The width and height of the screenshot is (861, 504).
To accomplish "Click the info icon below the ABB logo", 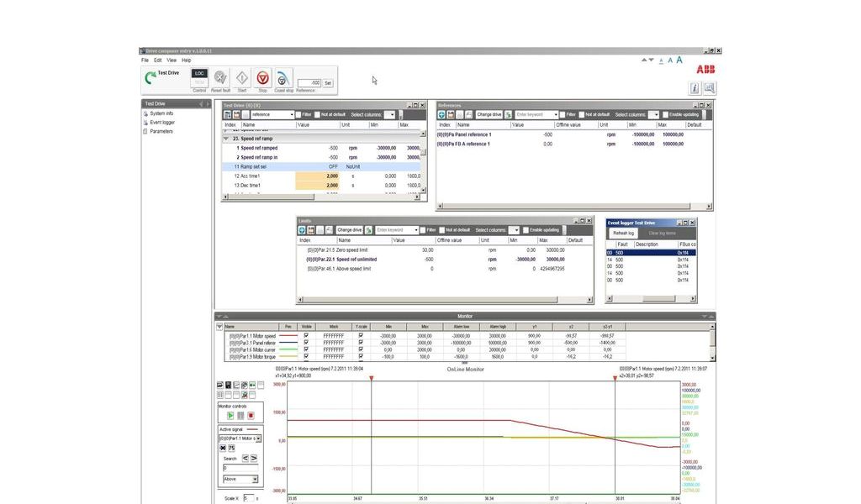I will pyautogui.click(x=695, y=88).
